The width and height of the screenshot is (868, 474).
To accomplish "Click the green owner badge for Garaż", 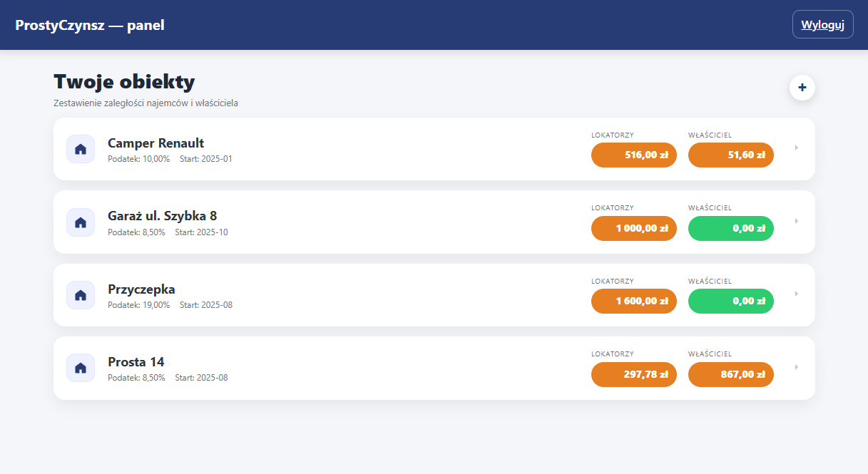I will pyautogui.click(x=730, y=228).
